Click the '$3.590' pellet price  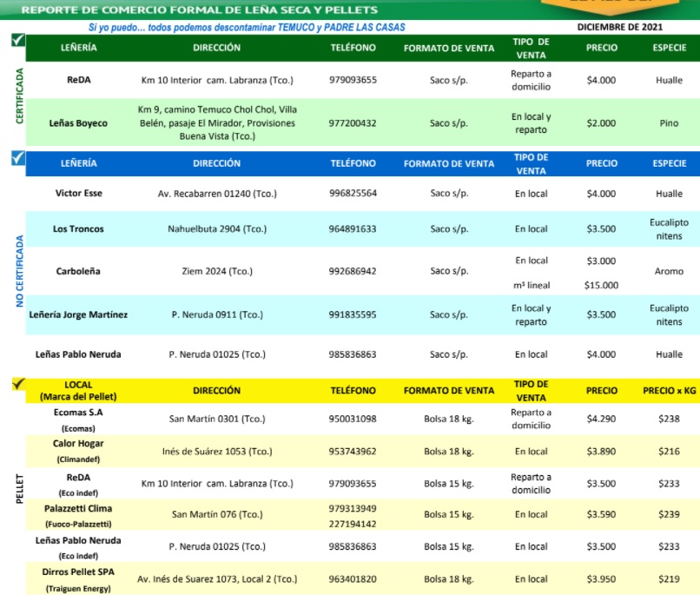coord(601,514)
